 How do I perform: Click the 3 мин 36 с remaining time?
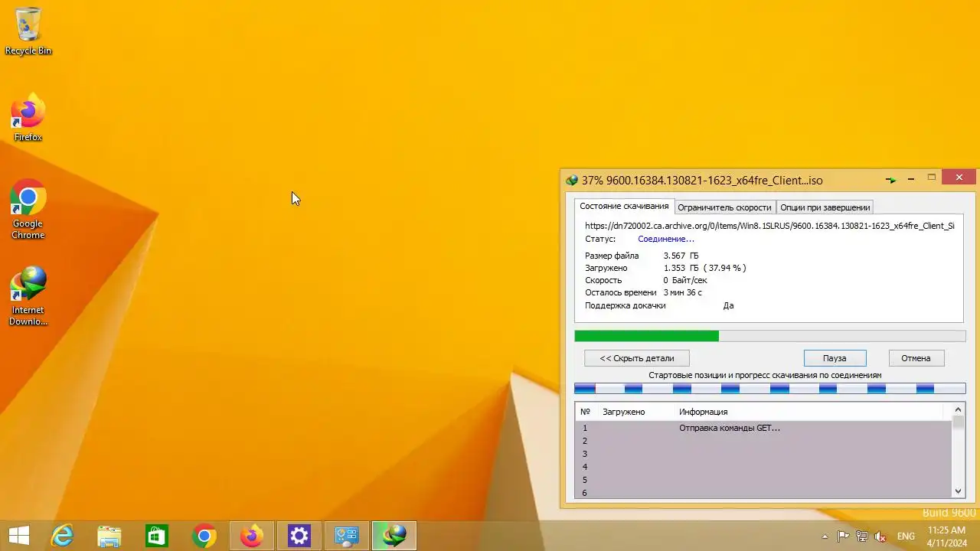click(x=682, y=292)
